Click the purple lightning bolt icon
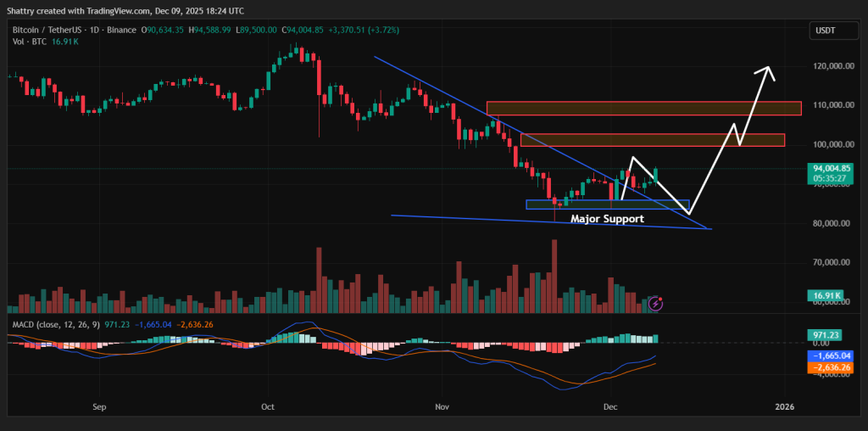This screenshot has width=868, height=431. 655,304
